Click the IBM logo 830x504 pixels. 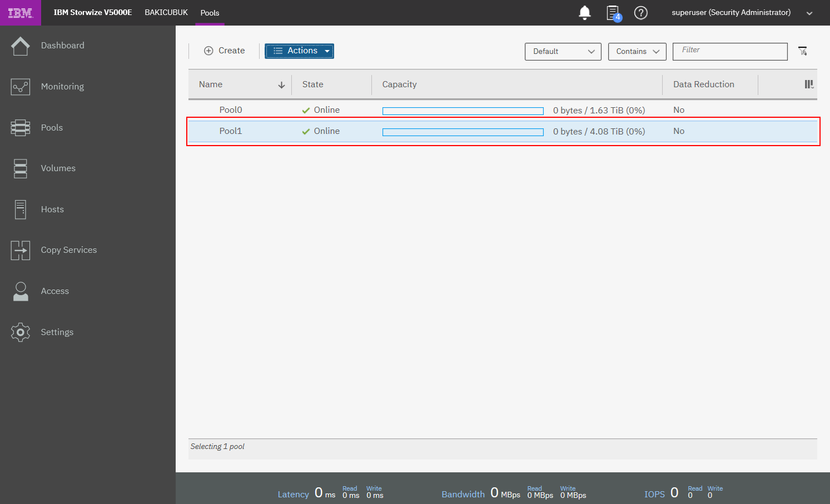[21, 13]
